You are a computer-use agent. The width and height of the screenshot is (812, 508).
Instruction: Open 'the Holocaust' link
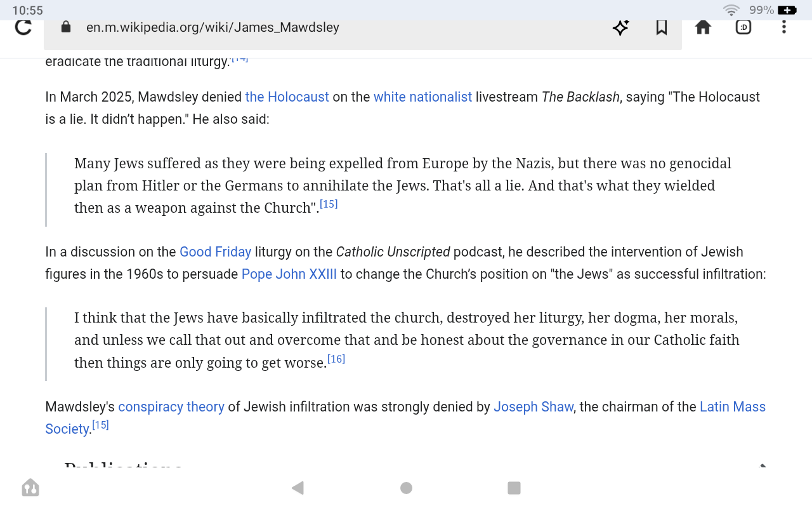(287, 97)
